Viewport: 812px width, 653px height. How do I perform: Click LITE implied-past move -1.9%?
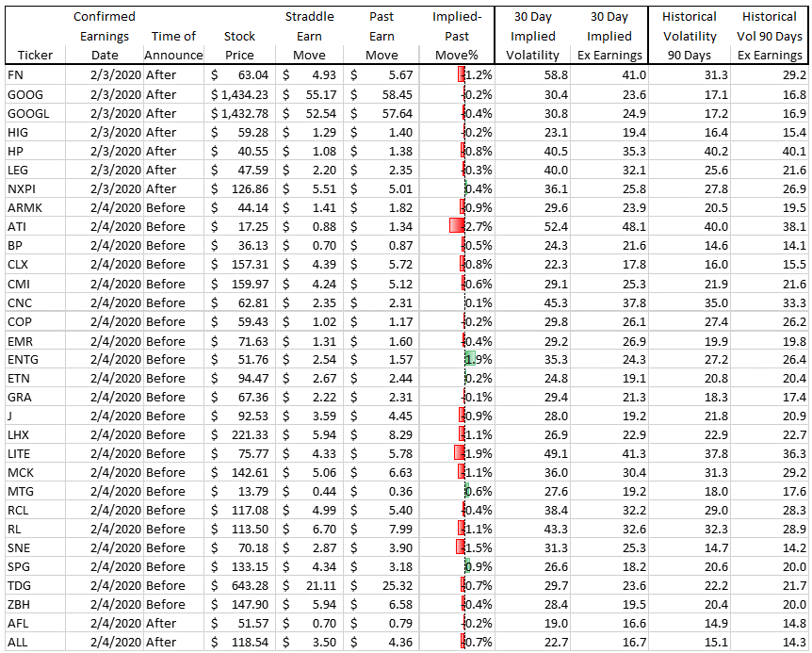point(457,453)
